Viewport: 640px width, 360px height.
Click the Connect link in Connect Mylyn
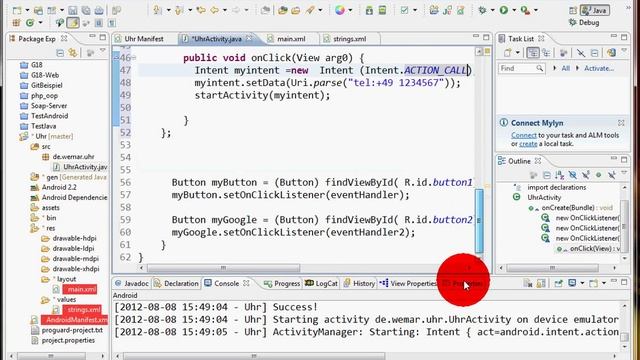(524, 135)
